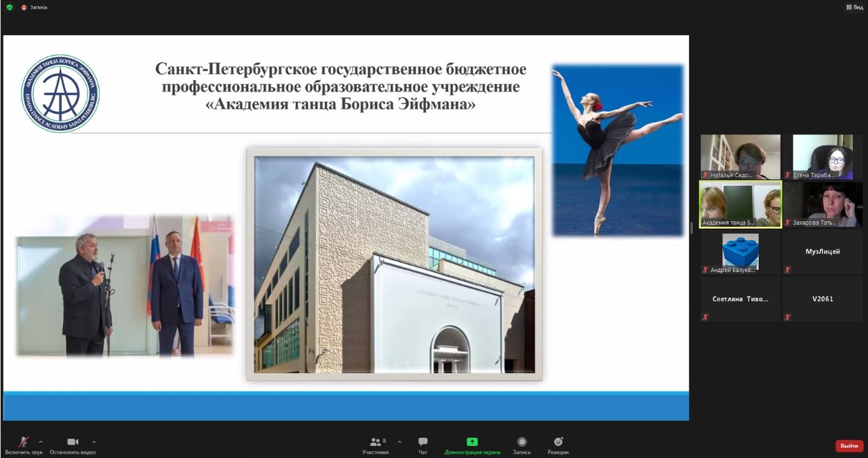868x458 pixels.
Task: Open the Вид view layout menu
Action: [854, 7]
